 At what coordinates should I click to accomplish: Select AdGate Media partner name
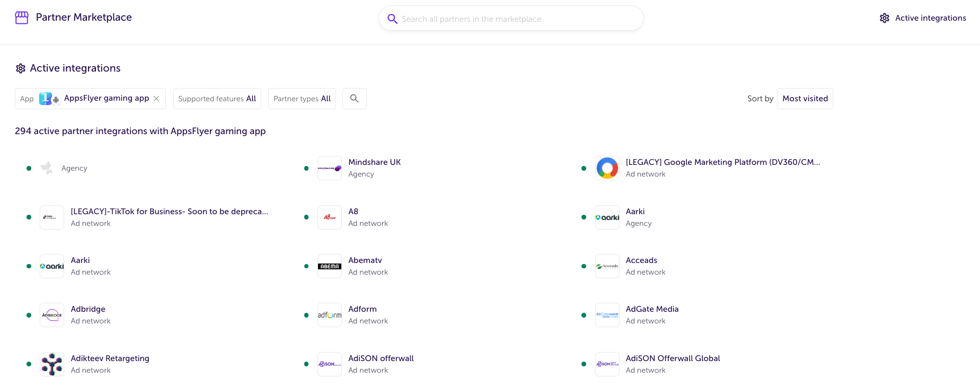652,309
